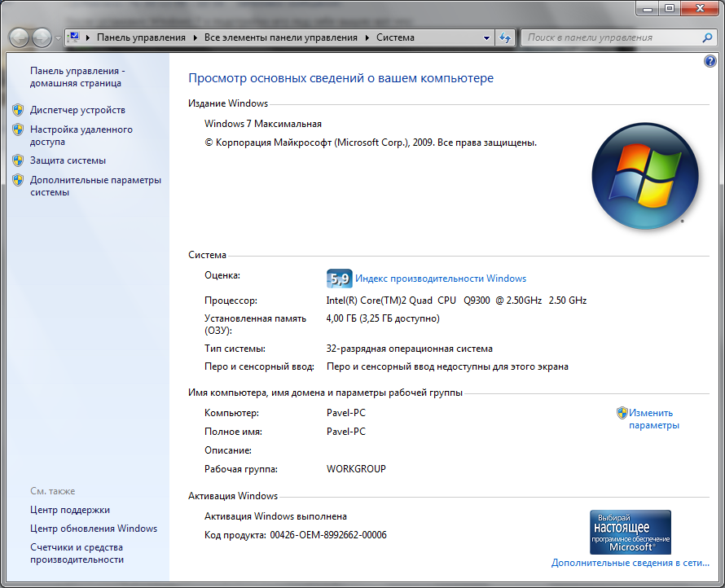725x588 pixels.
Task: Click 32-разрядная операционная система text
Action: tap(409, 349)
